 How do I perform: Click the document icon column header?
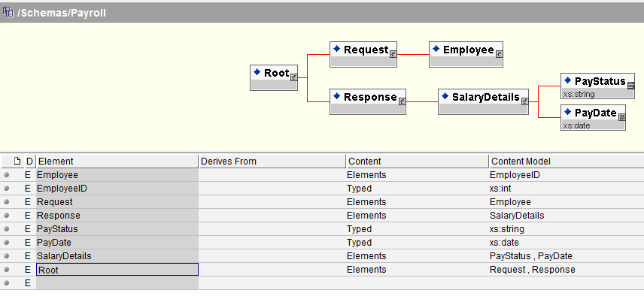[x=17, y=161]
